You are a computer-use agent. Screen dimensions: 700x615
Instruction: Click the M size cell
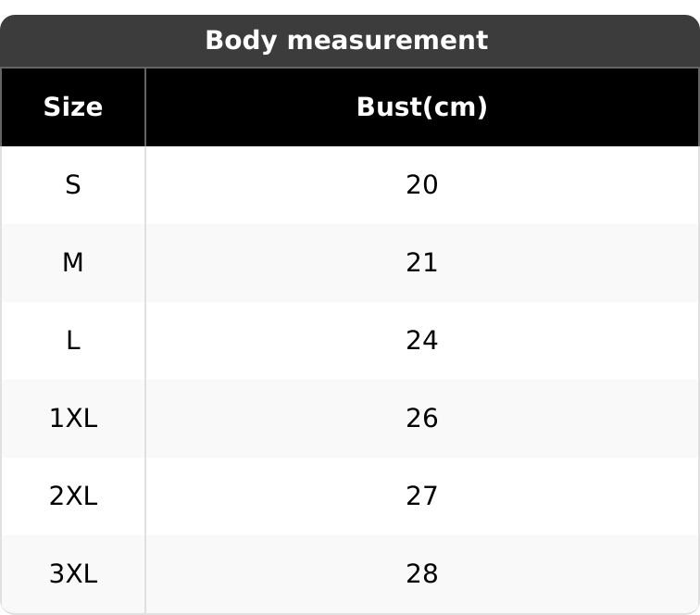(73, 263)
